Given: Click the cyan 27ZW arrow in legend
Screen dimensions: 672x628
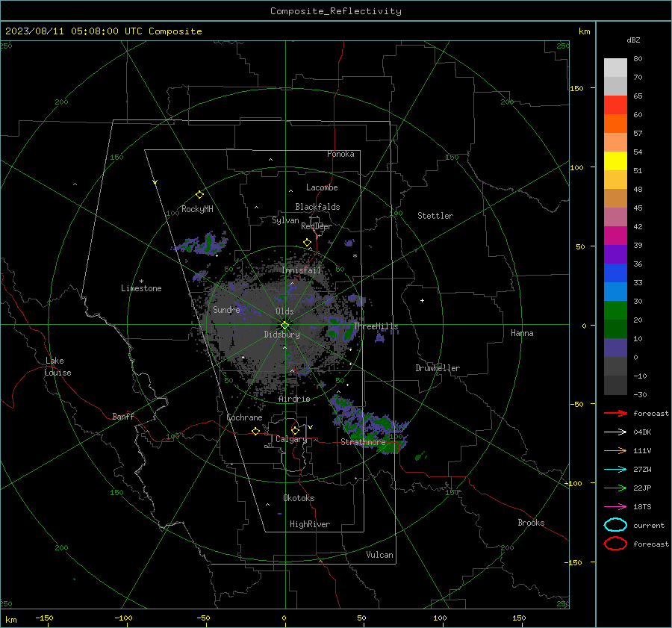Looking at the screenshot, I should pos(615,470).
